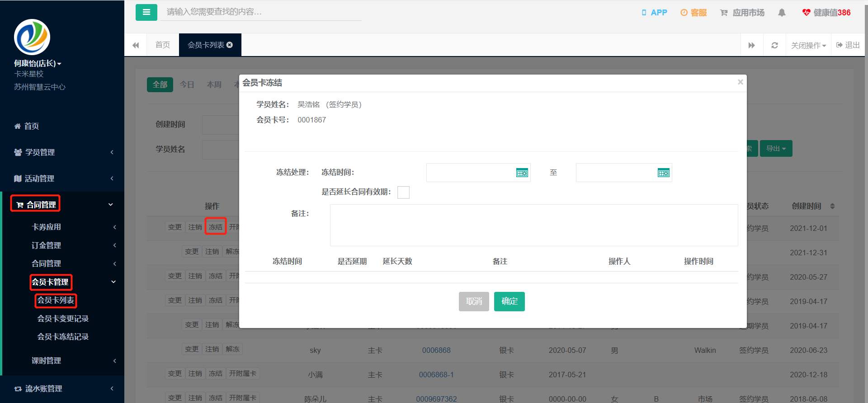
Task: Go to 首页 in the sidebar
Action: [x=27, y=126]
